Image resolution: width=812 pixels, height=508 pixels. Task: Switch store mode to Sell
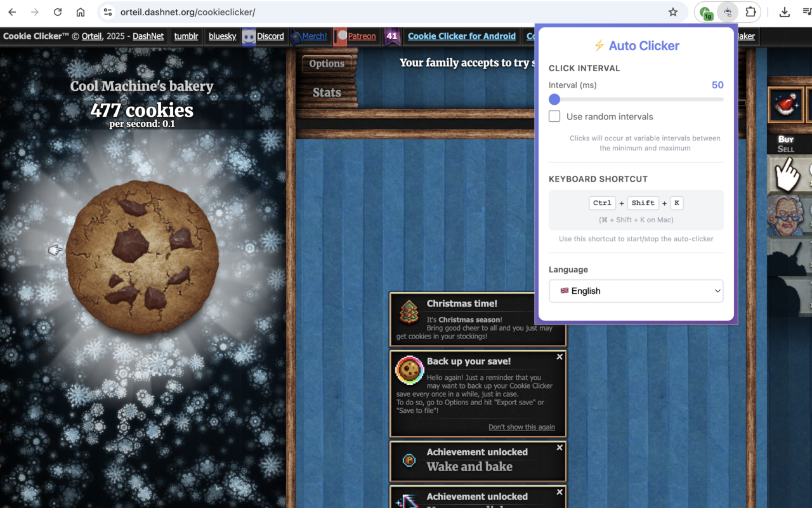[x=785, y=149]
